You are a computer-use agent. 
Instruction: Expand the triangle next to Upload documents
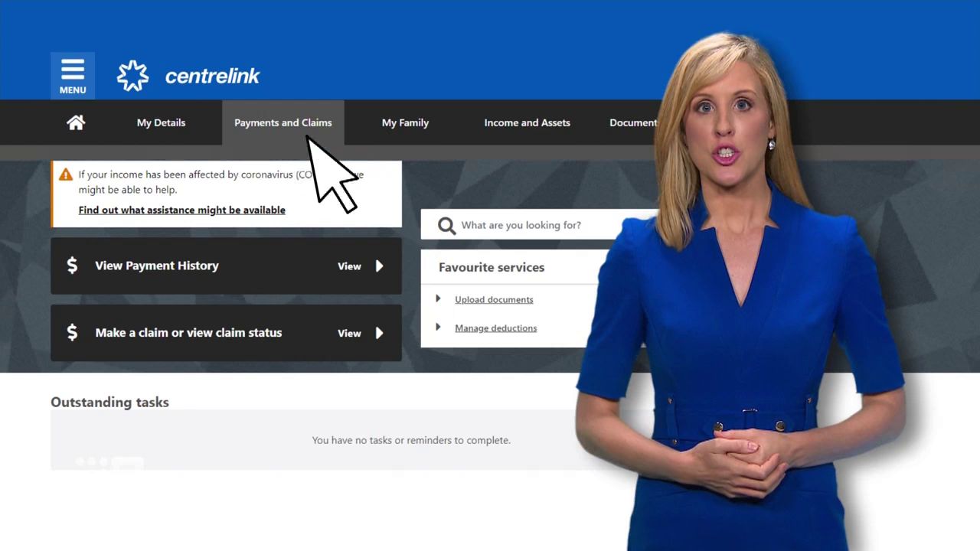pos(438,299)
